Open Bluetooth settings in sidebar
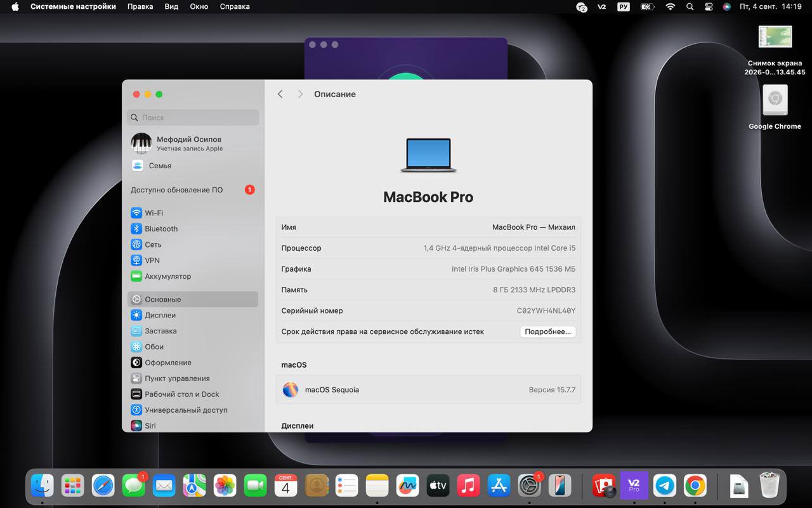Viewport: 812px width, 508px height. click(x=193, y=229)
